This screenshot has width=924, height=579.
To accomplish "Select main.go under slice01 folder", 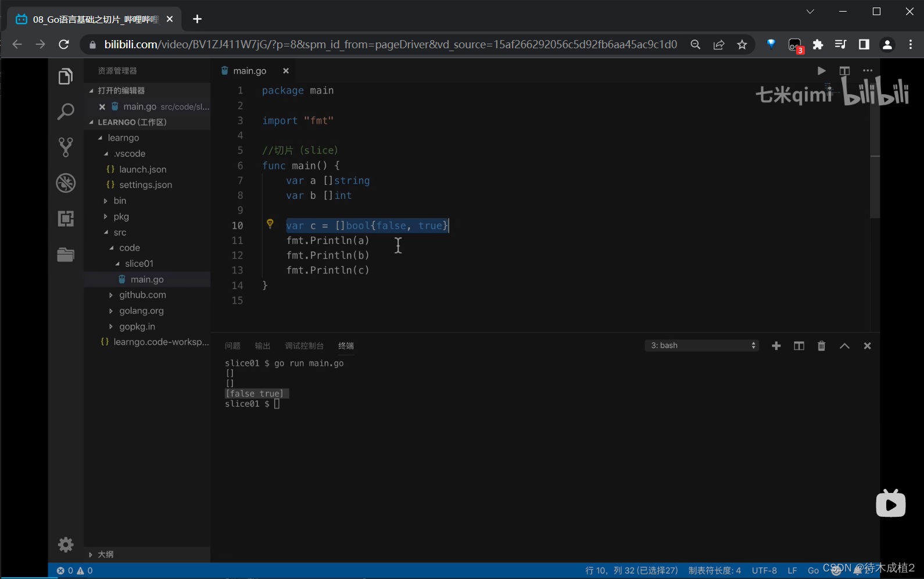I will pos(147,280).
